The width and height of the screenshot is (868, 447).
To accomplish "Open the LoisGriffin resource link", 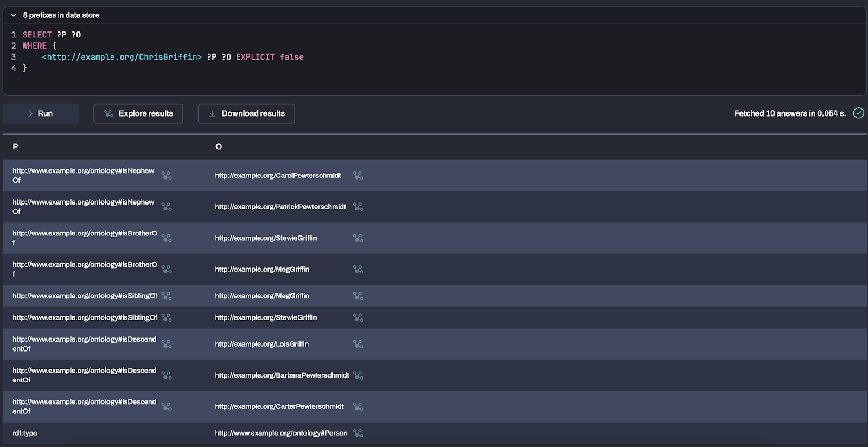I will 261,344.
